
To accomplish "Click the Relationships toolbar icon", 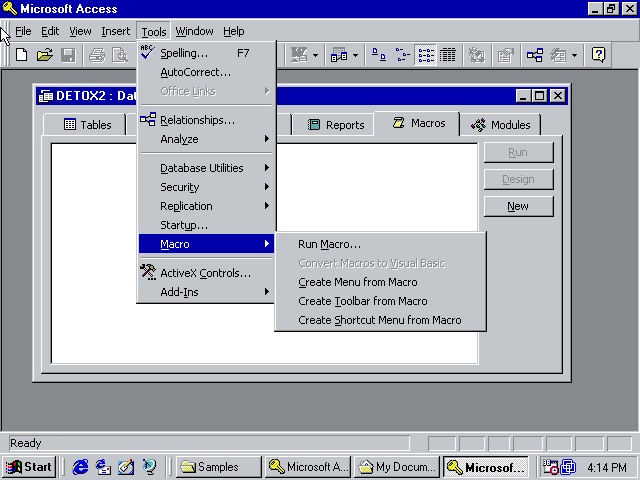I will pyautogui.click(x=534, y=55).
